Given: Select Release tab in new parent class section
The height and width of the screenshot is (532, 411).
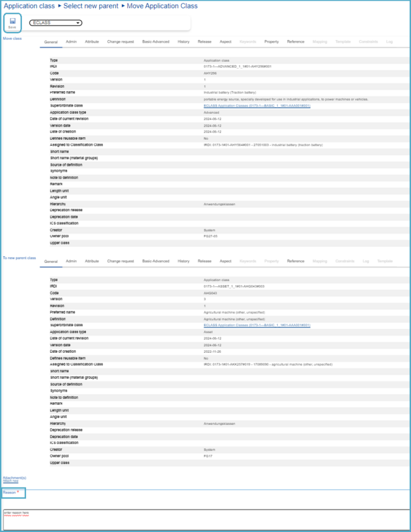Looking at the screenshot, I should (x=205, y=261).
